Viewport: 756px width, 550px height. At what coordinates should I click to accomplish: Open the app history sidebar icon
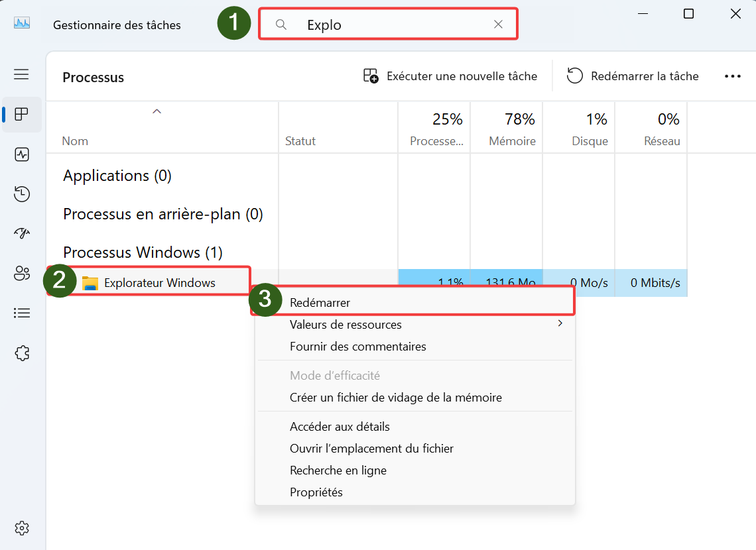click(21, 193)
